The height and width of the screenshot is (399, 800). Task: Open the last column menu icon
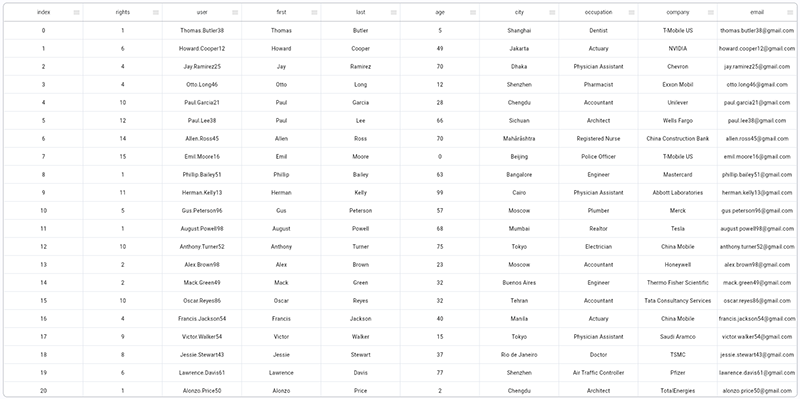click(394, 12)
